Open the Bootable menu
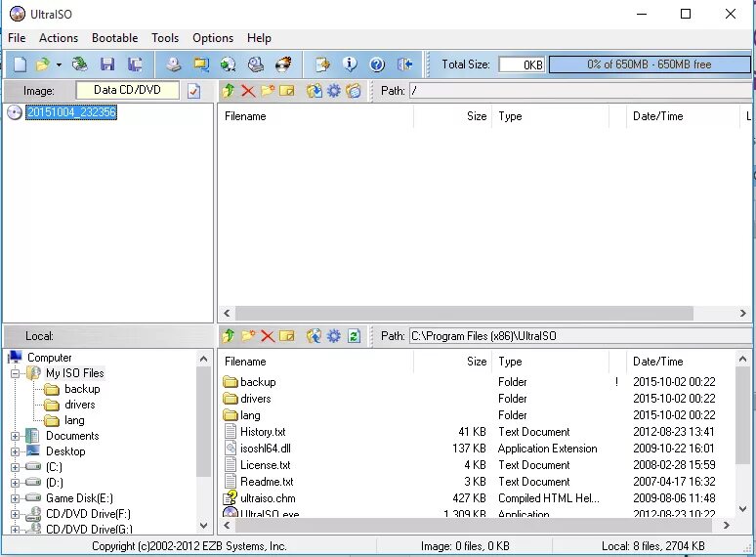 point(114,37)
